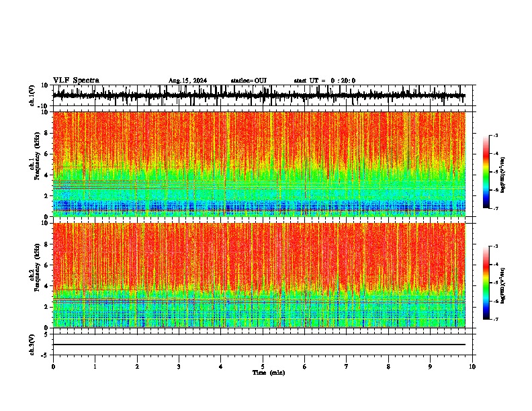This screenshot has width=532, height=411.
Task: Select the "Time (min)" axis title
Action: coord(269,373)
